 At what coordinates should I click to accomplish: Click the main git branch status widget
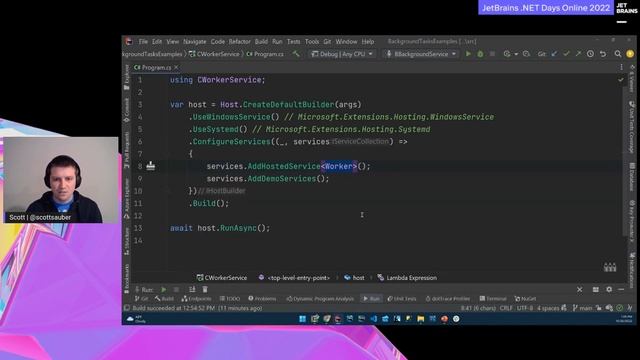[x=582, y=308]
